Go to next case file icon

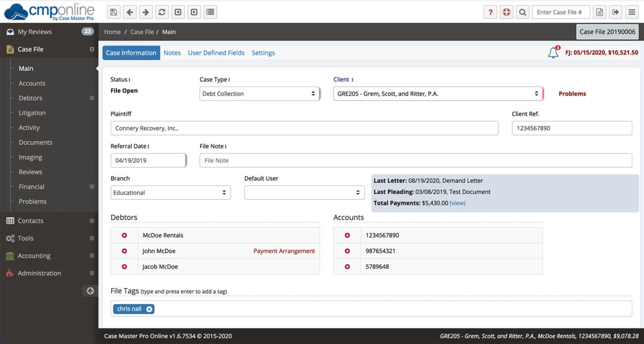(194, 12)
